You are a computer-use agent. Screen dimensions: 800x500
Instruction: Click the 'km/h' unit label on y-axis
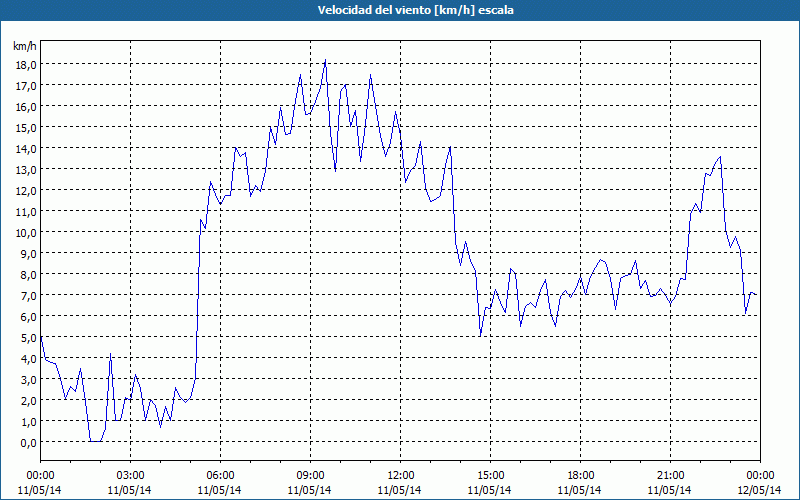click(24, 46)
